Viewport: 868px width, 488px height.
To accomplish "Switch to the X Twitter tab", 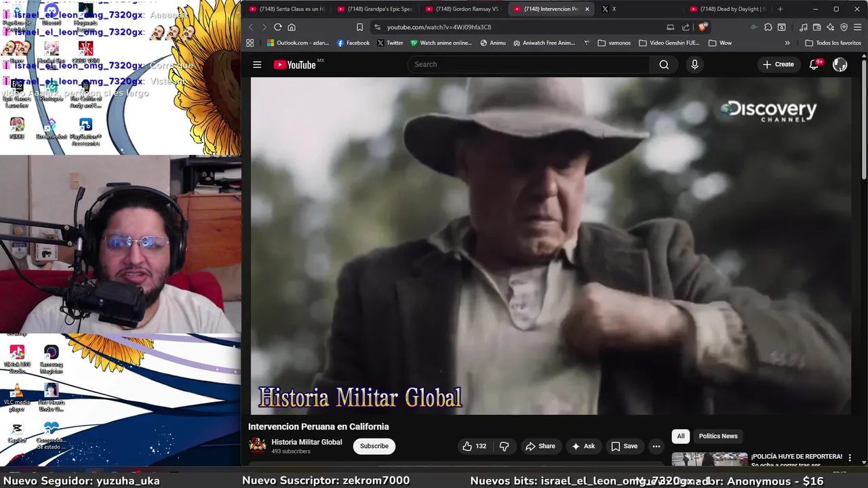I will click(x=639, y=9).
